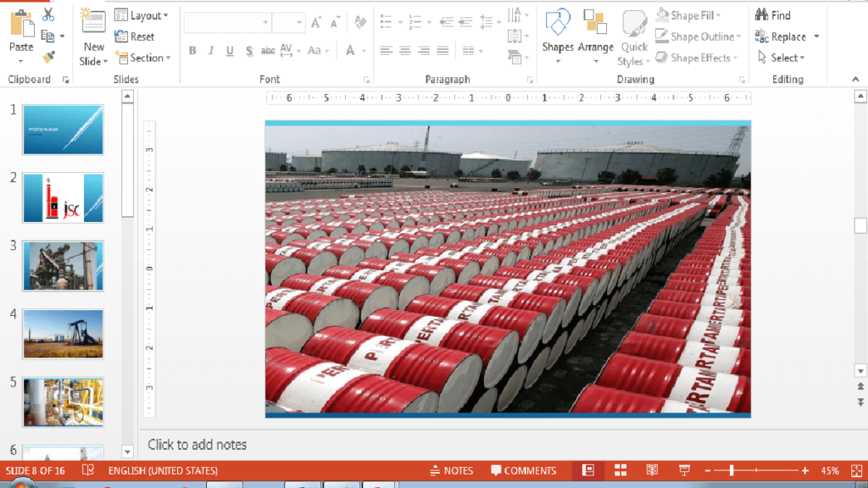868x488 pixels.
Task: Select the Format Painter brush icon
Action: click(x=48, y=57)
